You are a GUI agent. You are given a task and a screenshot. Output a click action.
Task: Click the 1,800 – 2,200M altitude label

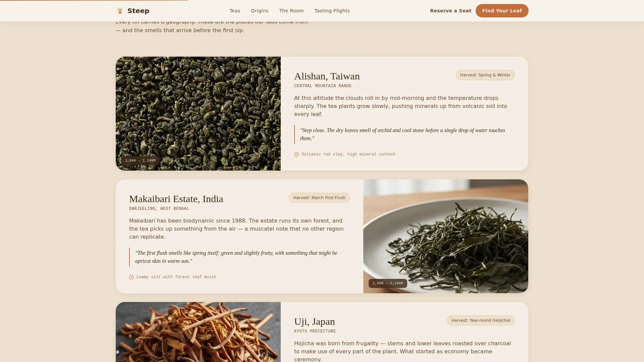[140, 161]
